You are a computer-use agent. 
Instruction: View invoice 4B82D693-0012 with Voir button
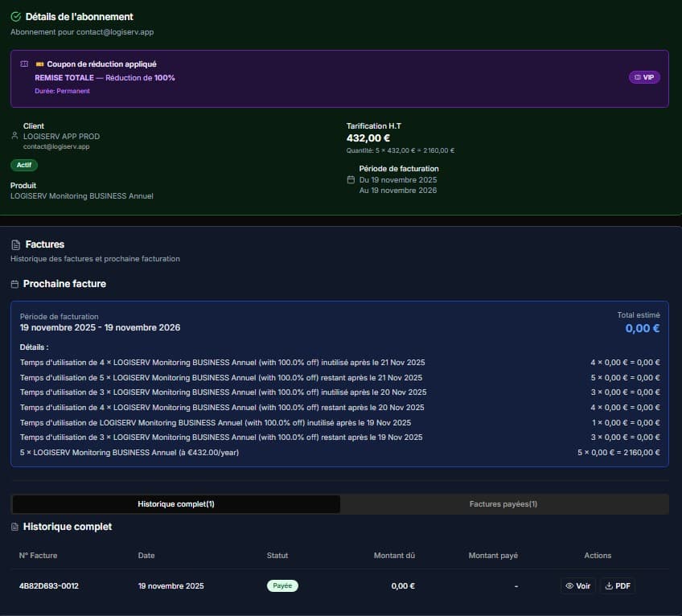pos(577,586)
